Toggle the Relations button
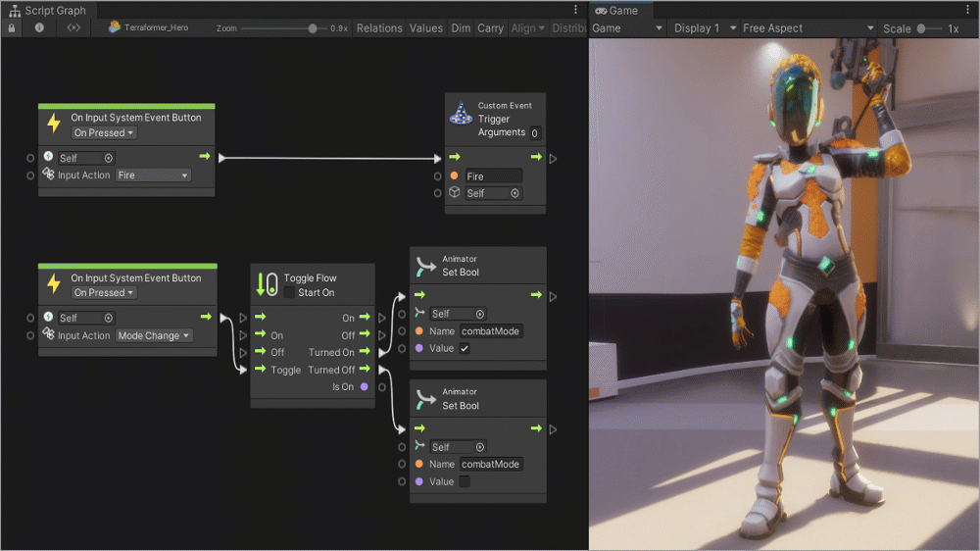This screenshot has height=551, width=980. coord(379,28)
